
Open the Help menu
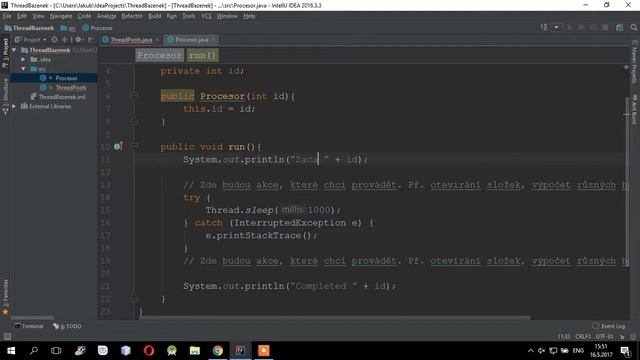(x=249, y=16)
